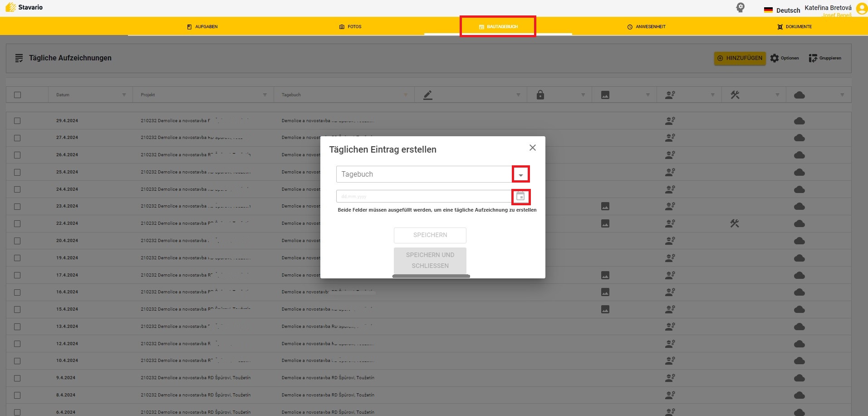The height and width of the screenshot is (416, 868).
Task: Close the Täglichen Eintrag erstellen dialog
Action: click(533, 148)
